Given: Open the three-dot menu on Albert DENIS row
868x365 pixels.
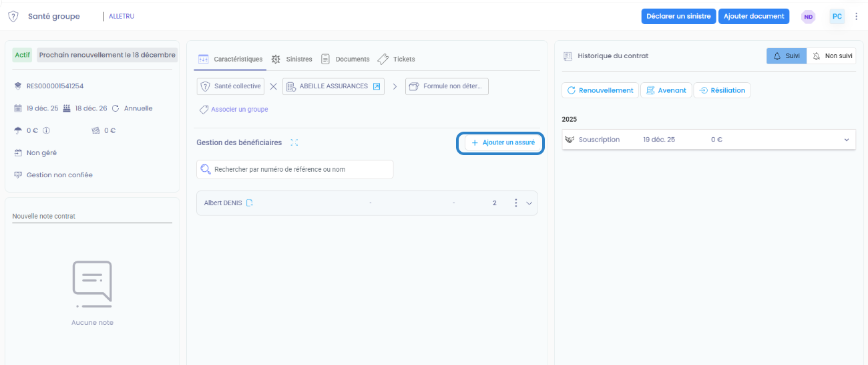Looking at the screenshot, I should [x=515, y=203].
